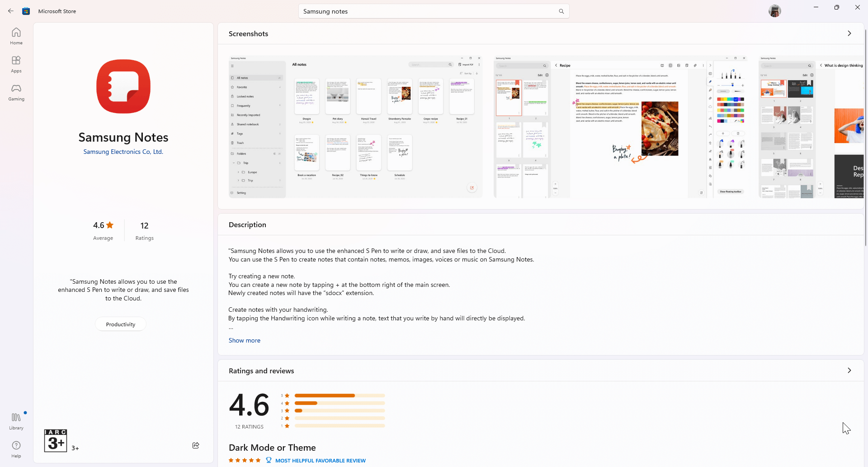Select the Productivity category tag
Screen dimensions: 868x467
[x=120, y=324]
